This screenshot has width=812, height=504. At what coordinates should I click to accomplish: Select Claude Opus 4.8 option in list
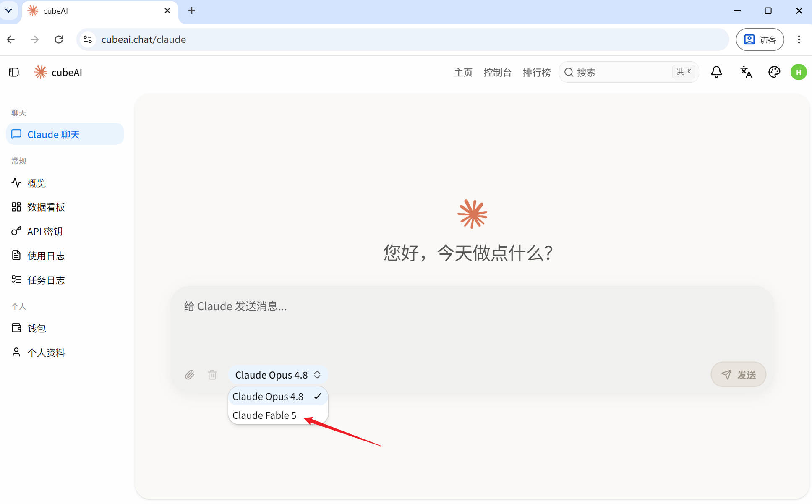point(277,396)
